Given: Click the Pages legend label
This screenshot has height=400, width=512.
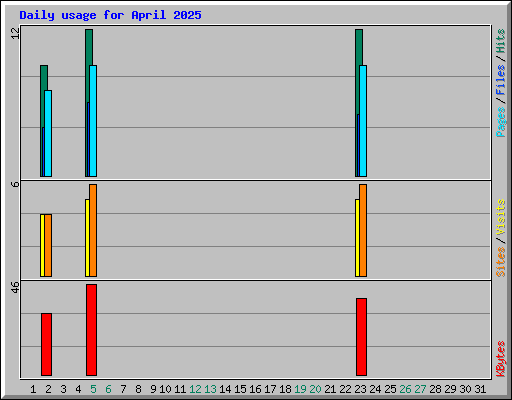Looking at the screenshot, I should click(x=500, y=122).
